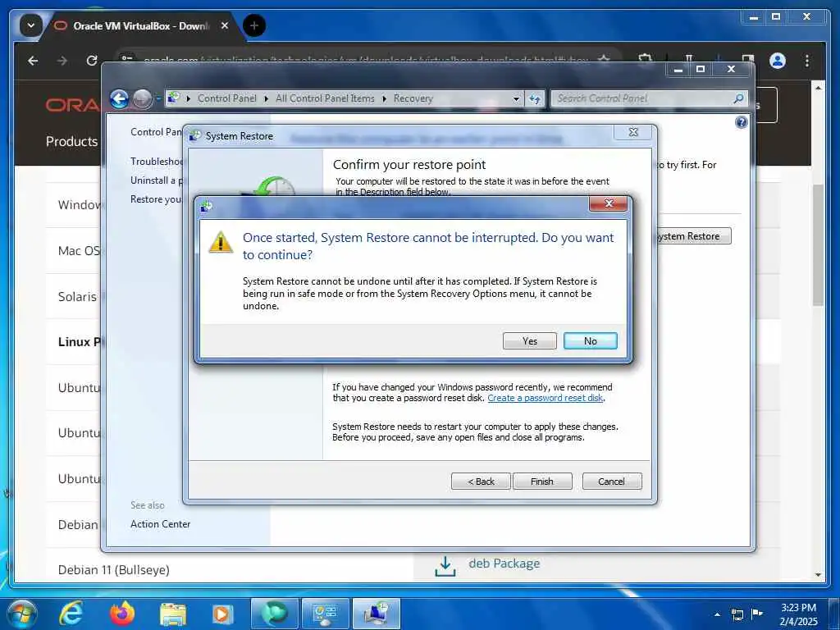Viewport: 840px width, 630px height.
Task: Click the deb Package download link
Action: tap(504, 564)
